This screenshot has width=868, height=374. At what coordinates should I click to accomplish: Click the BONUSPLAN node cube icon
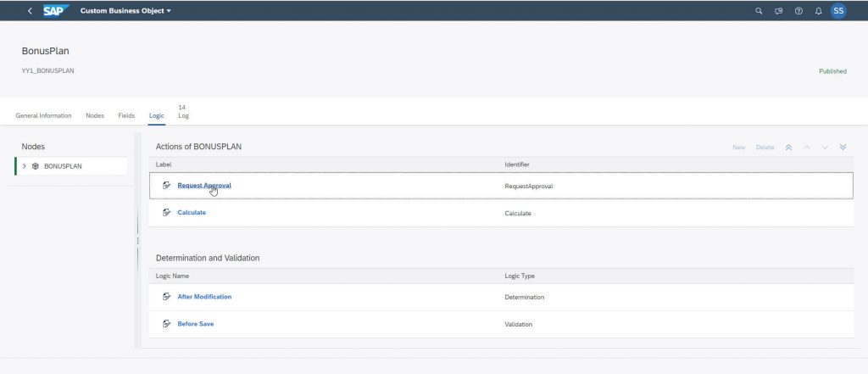(36, 166)
